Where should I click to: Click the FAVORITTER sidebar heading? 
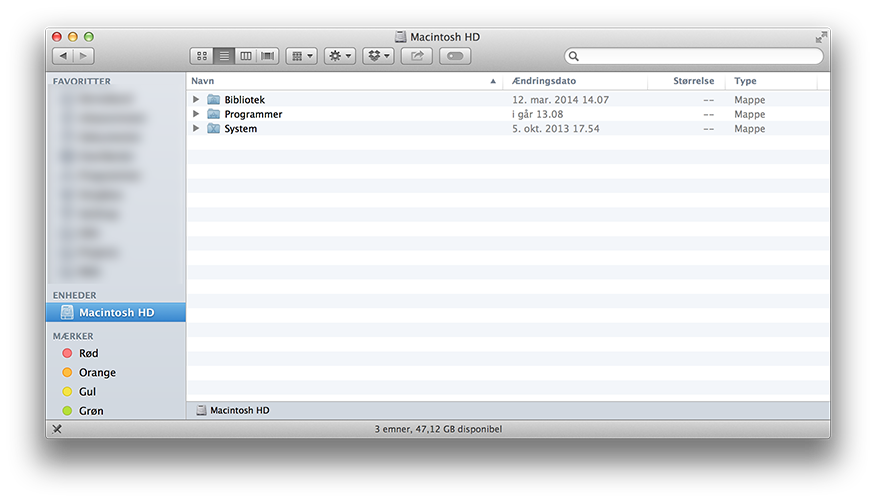(x=82, y=82)
